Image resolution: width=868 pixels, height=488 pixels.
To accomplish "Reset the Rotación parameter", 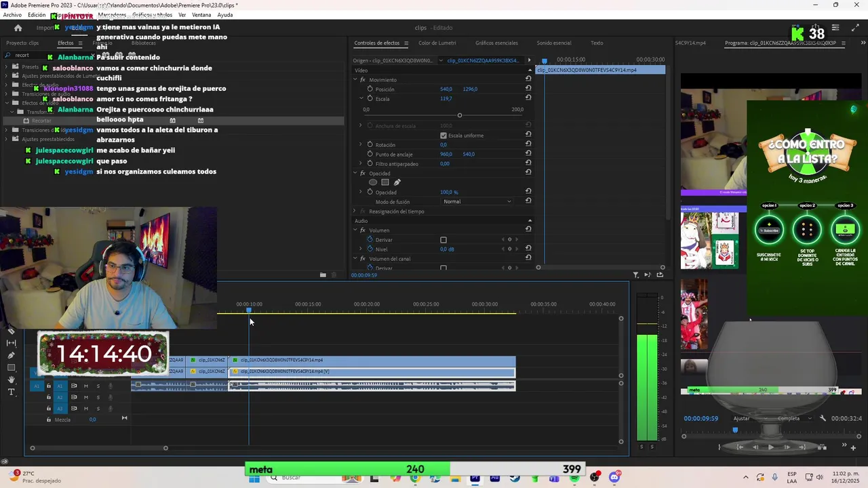I will click(x=528, y=144).
